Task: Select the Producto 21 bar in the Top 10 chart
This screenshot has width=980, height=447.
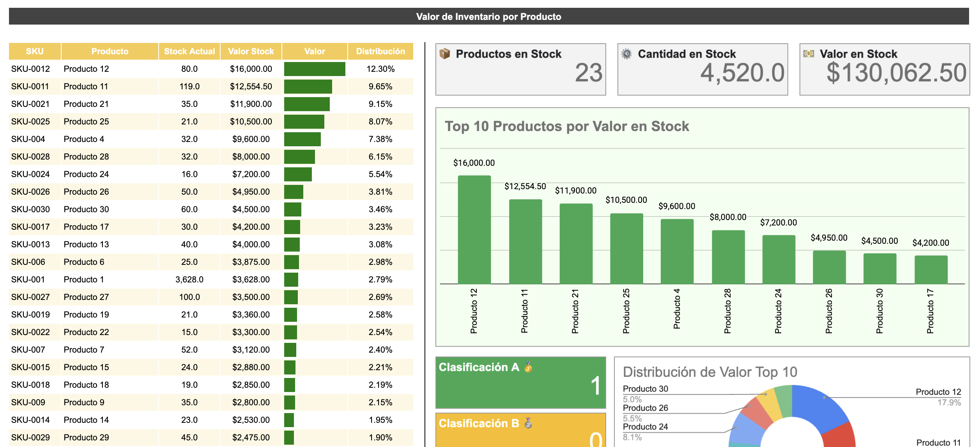Action: (x=576, y=244)
